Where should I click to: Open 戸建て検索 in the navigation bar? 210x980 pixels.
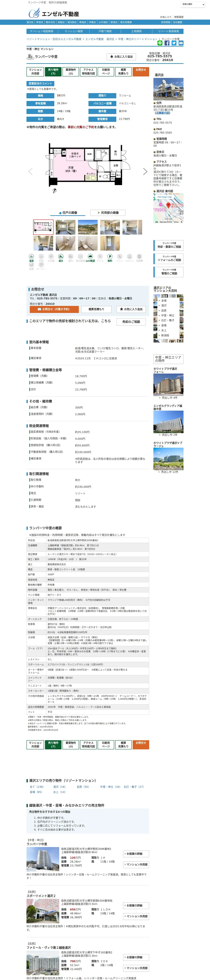(105, 31)
